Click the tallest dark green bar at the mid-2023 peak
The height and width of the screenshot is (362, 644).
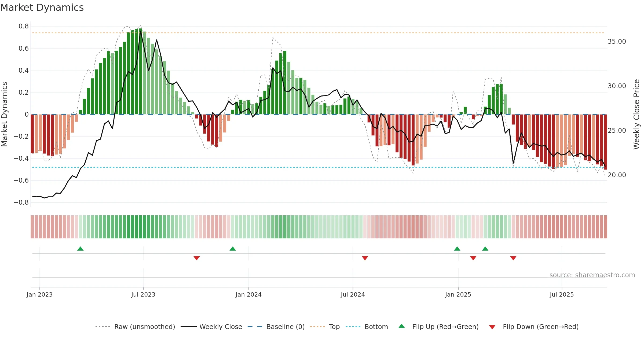coord(140,72)
